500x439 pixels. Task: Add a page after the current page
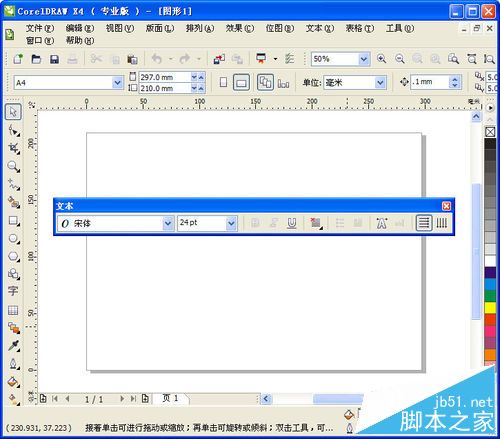click(x=145, y=398)
